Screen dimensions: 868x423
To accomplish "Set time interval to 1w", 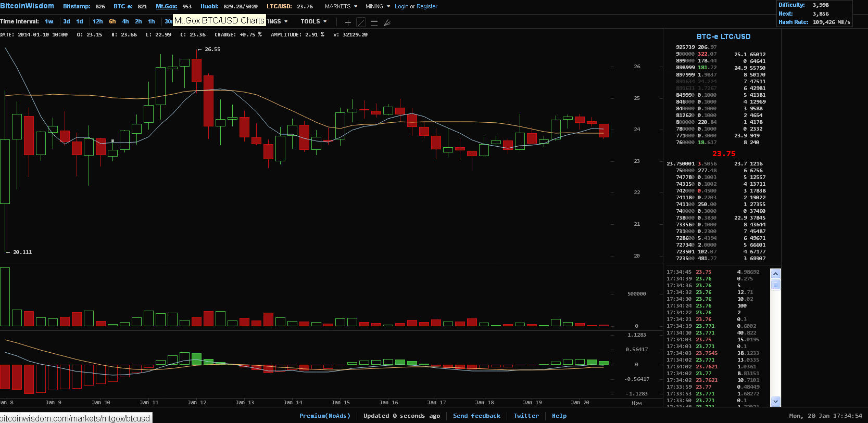I will click(49, 21).
